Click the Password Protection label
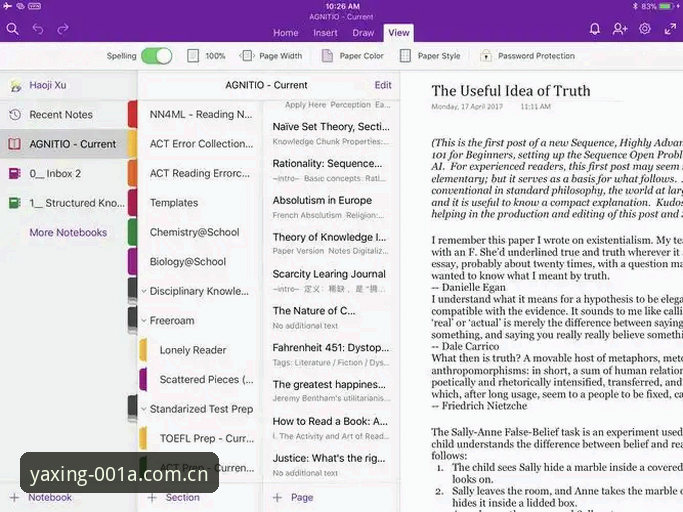The height and width of the screenshot is (512, 683). (536, 56)
